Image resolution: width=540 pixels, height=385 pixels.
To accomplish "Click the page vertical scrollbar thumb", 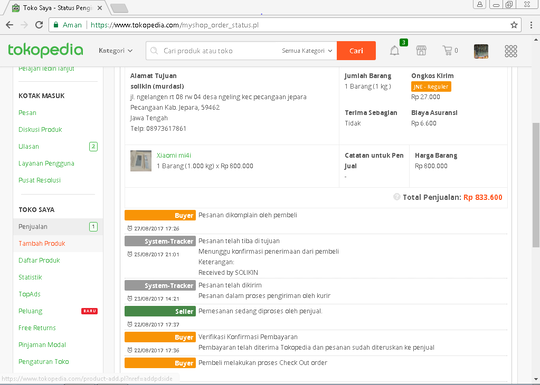I will 536,185.
